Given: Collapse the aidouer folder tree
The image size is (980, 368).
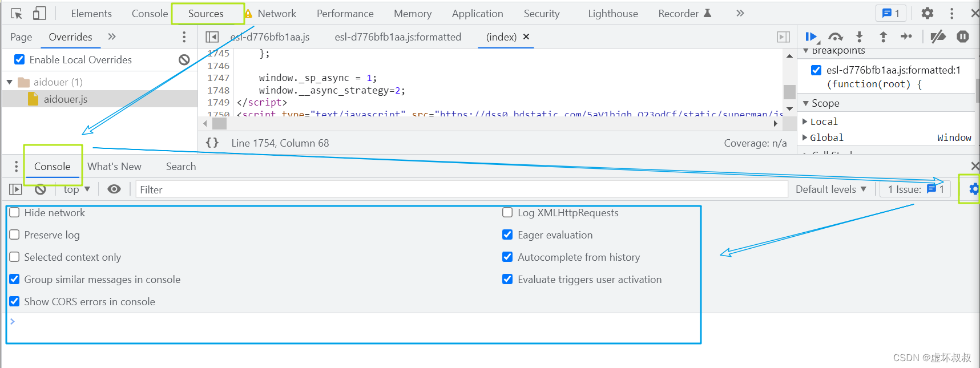Looking at the screenshot, I should [x=10, y=82].
